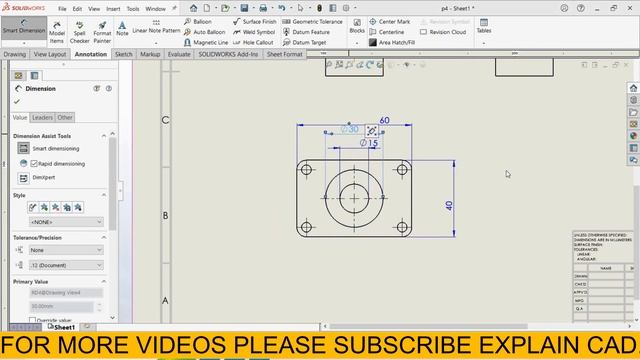640x360 pixels.
Task: Click the 60 dimension text
Action: [x=384, y=120]
